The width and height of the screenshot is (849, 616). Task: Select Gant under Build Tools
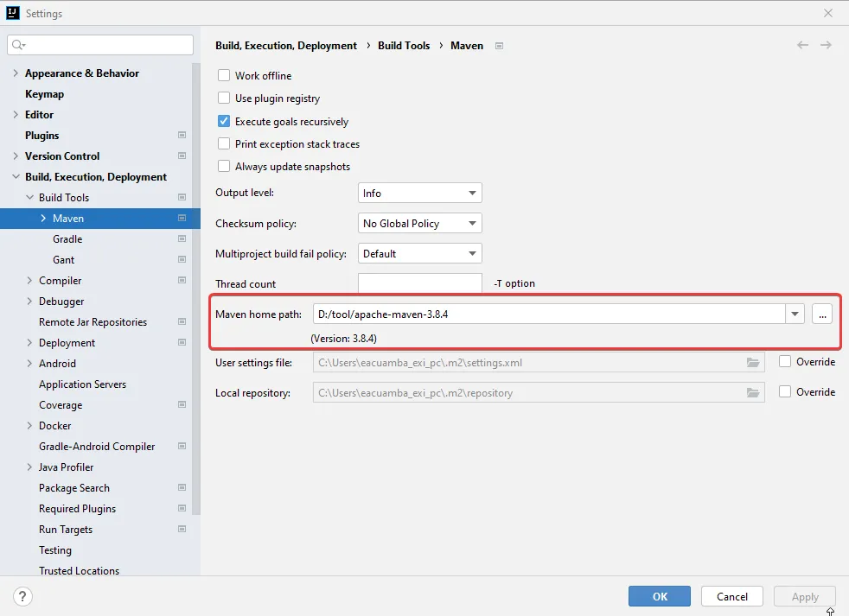tap(63, 260)
